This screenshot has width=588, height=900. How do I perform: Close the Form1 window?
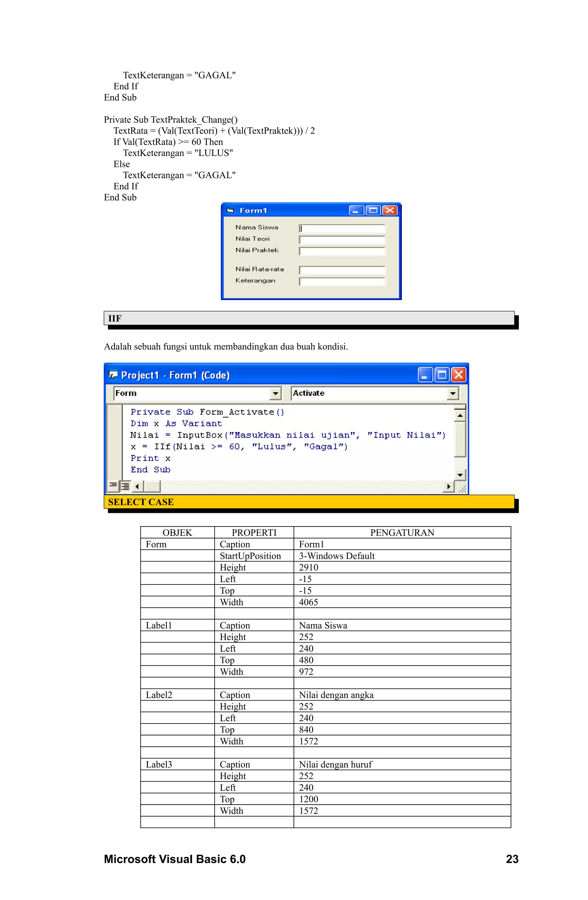pos(390,210)
